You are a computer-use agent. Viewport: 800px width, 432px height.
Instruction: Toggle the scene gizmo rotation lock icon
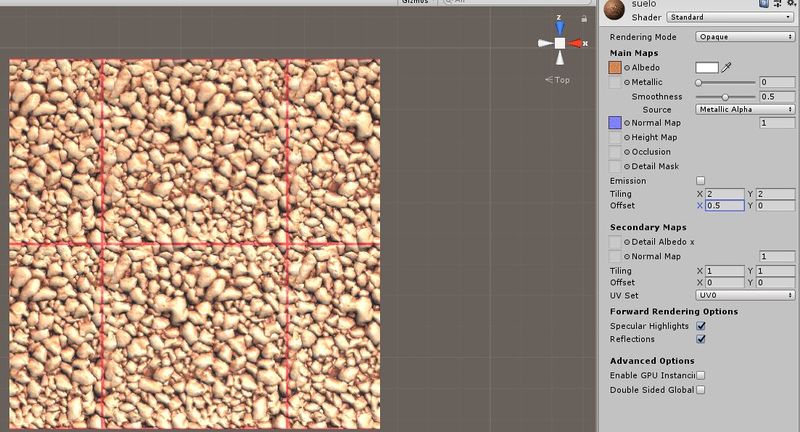coord(584,19)
